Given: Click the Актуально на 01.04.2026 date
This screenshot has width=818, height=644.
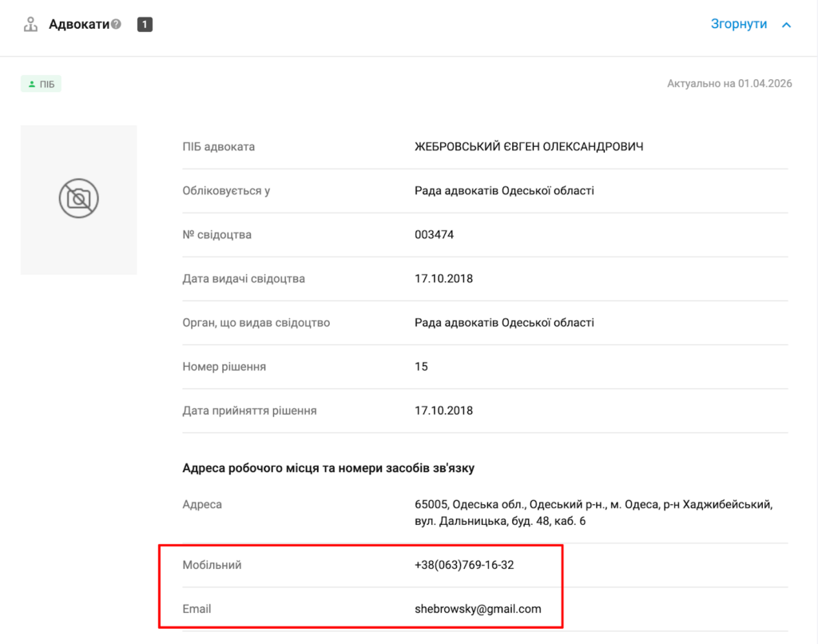Looking at the screenshot, I should [x=729, y=83].
